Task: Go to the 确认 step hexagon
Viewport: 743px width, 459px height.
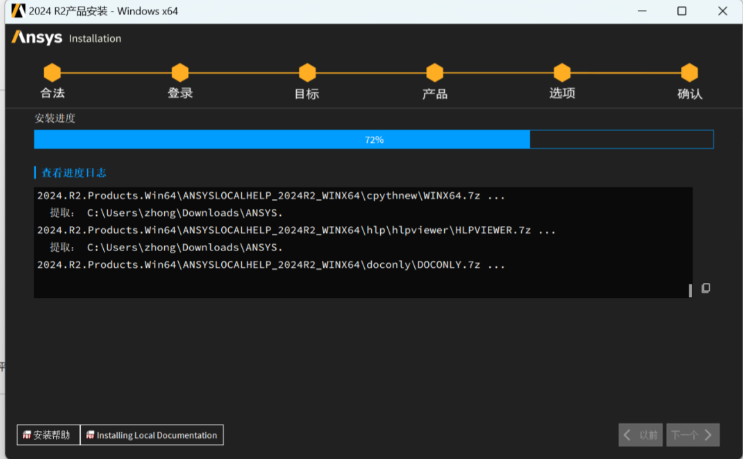Action: coord(689,73)
